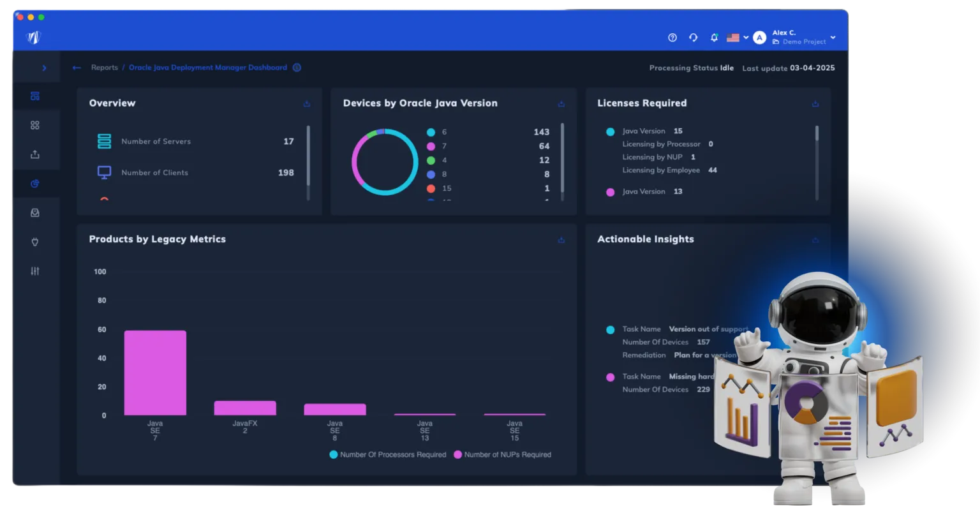The height and width of the screenshot is (506, 980).
Task: Go to the Reports breadcrumb
Action: (x=105, y=68)
